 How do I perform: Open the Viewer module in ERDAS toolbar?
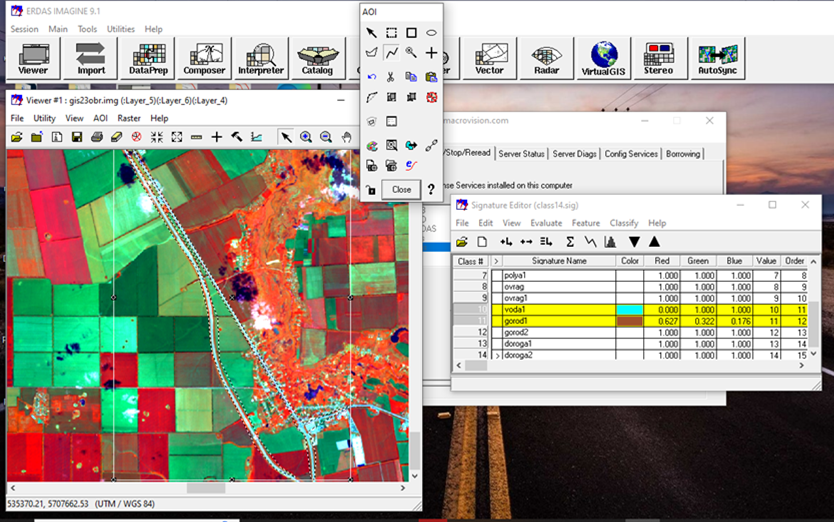(33, 59)
